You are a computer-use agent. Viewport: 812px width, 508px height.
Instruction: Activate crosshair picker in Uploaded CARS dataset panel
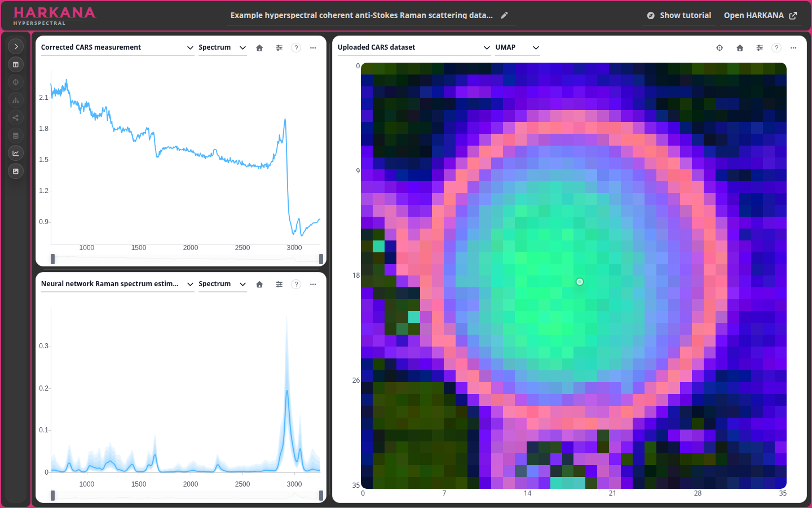tap(720, 48)
